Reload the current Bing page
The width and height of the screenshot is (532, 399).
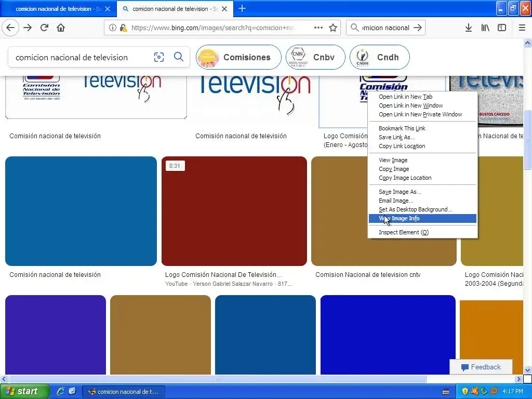(45, 28)
